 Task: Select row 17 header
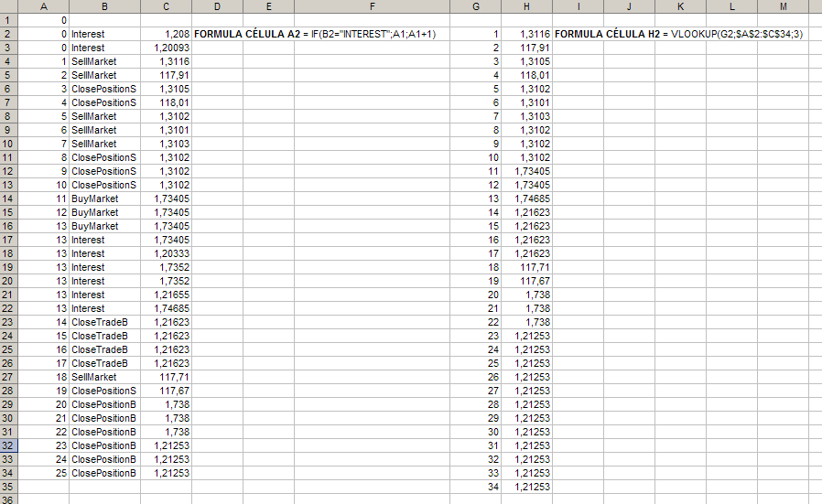point(8,240)
